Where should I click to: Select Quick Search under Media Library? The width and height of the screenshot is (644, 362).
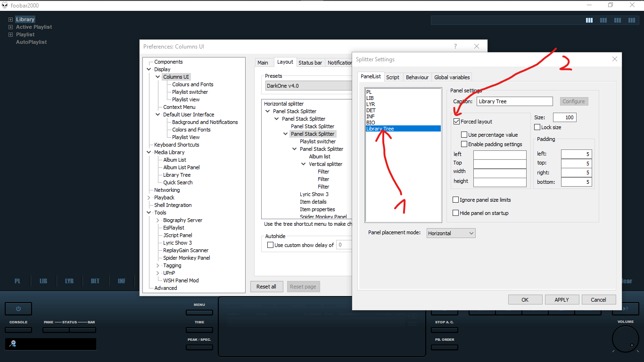(x=178, y=182)
